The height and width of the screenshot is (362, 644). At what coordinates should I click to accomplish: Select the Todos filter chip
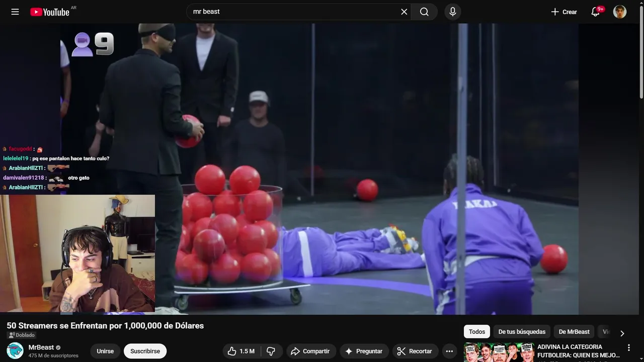tap(477, 331)
